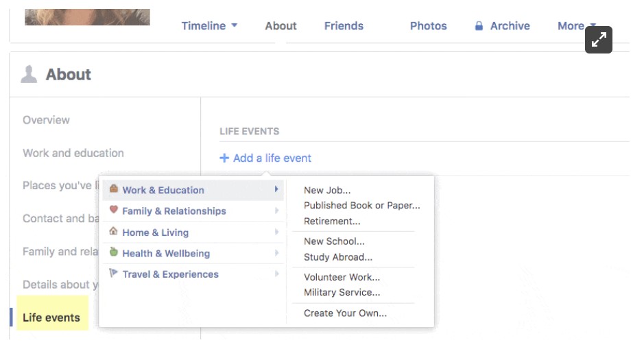This screenshot has width=644, height=347.
Task: Click the person silhouette icon beside About heading
Action: point(29,74)
